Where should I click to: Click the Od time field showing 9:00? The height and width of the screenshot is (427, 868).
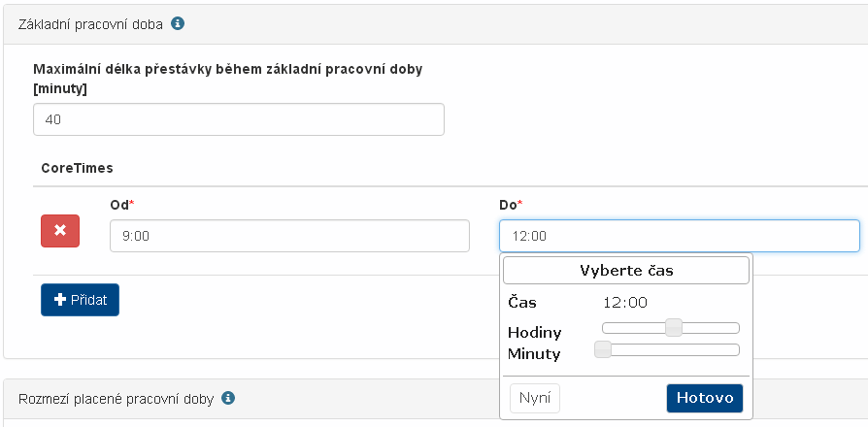point(289,236)
